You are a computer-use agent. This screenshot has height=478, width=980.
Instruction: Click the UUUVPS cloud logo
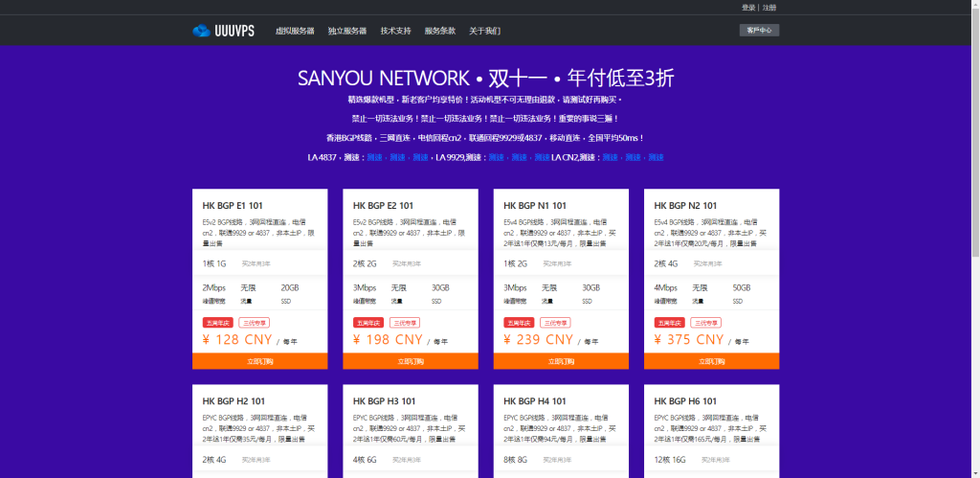point(223,31)
